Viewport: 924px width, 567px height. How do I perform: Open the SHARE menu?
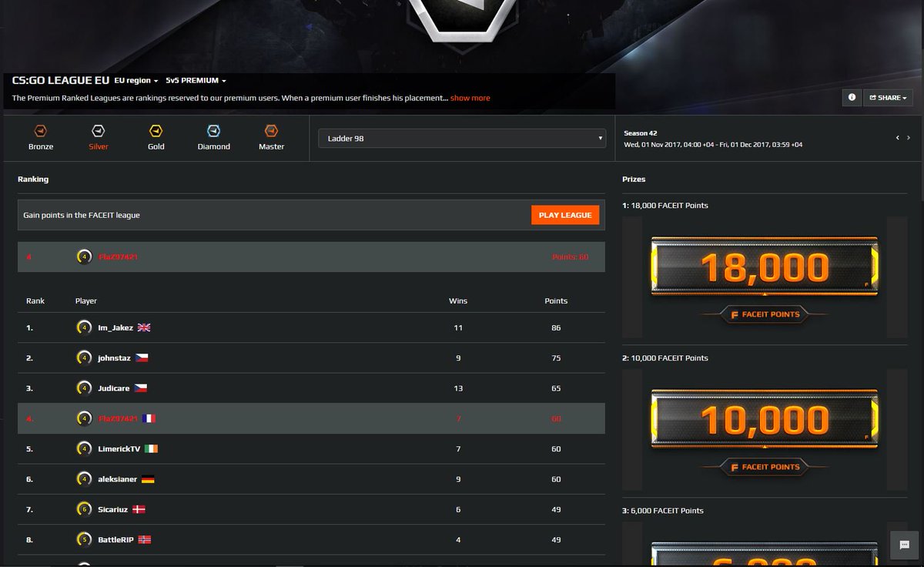pyautogui.click(x=888, y=97)
